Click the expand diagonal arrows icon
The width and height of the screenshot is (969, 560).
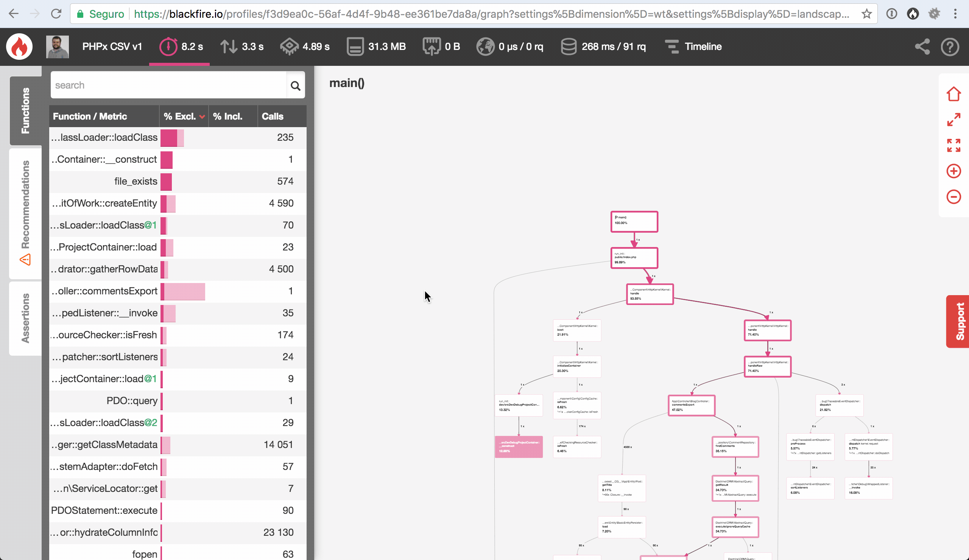coord(953,120)
